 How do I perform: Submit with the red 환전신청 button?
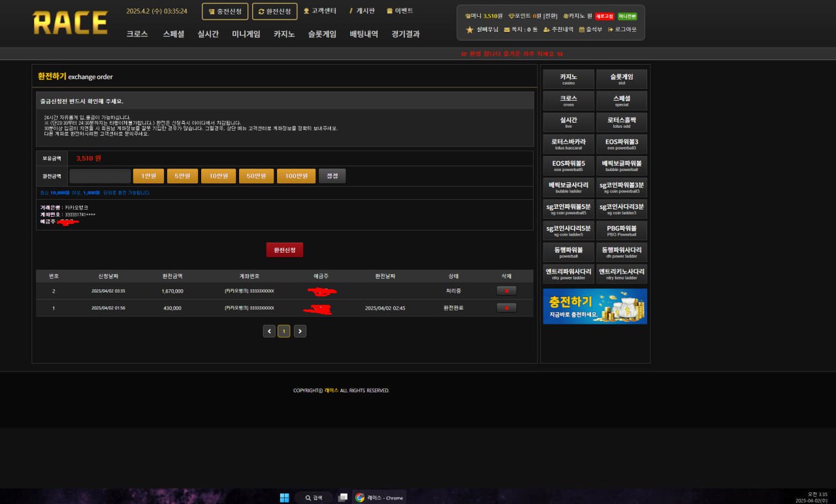[284, 250]
